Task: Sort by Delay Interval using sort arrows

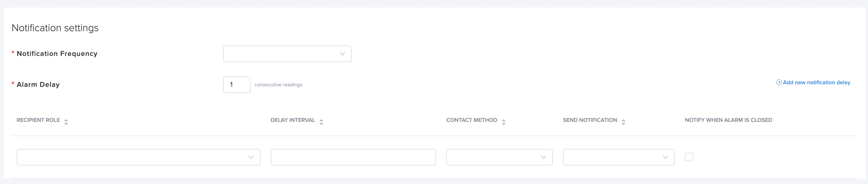Action: tap(321, 122)
